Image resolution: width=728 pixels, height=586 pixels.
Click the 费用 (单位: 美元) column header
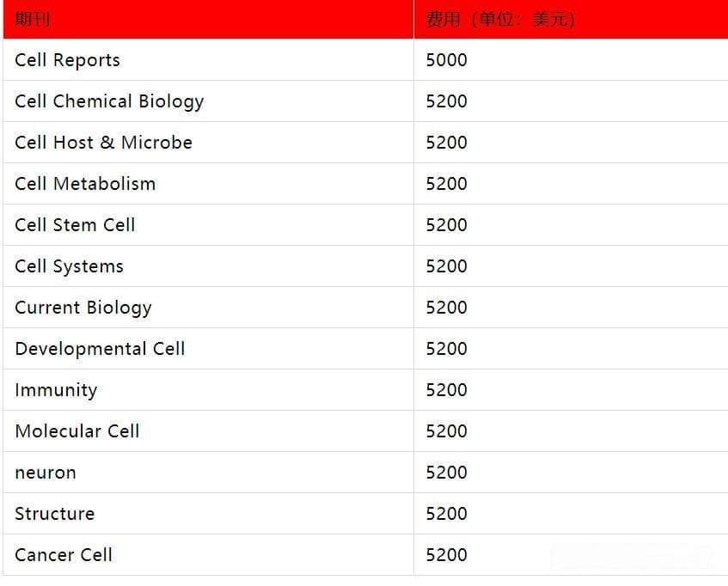(x=571, y=19)
